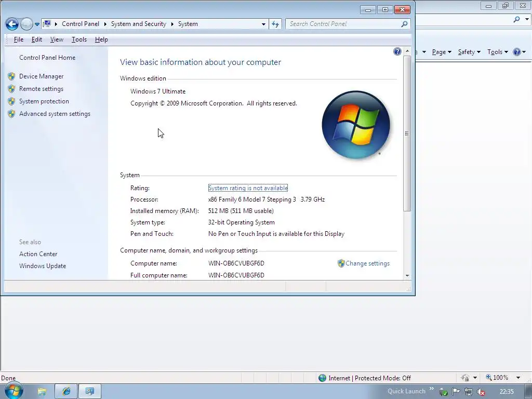This screenshot has width=532, height=399.
Task: Open the IE zoom level dropdown arrow
Action: 518,378
